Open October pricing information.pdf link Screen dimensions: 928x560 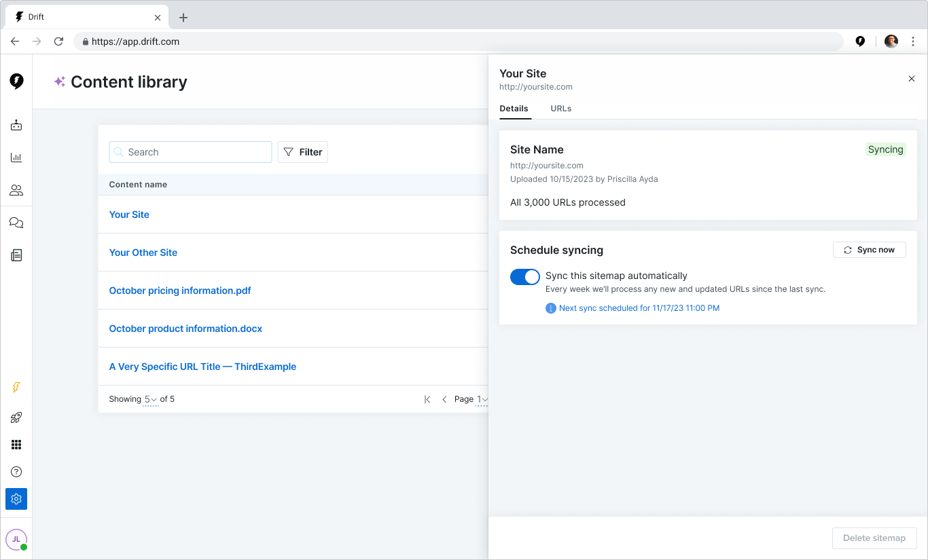point(180,291)
